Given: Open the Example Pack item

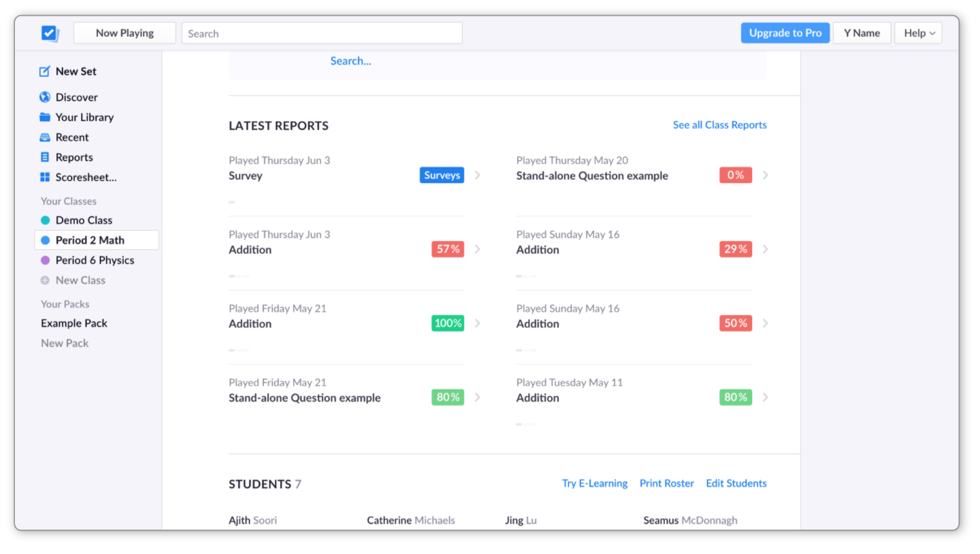Looking at the screenshot, I should click(74, 323).
